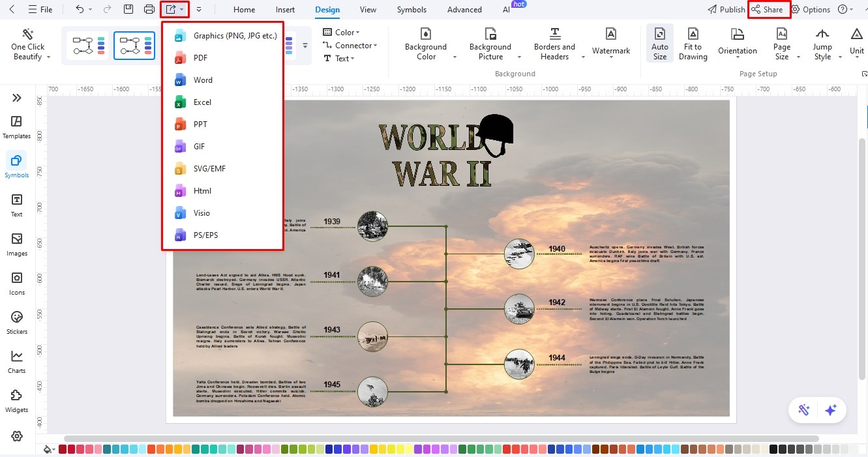
Task: Open the Text style dropdown
Action: coord(339,59)
